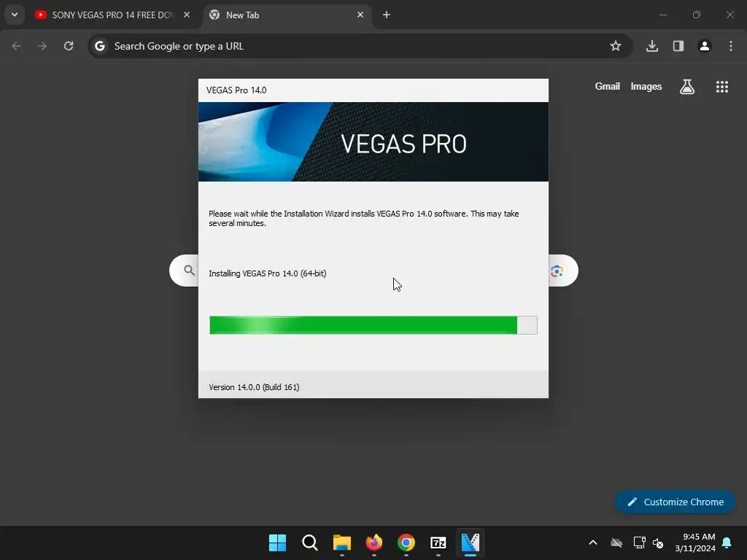Open the Chrome downloads icon
This screenshot has height=560, width=747.
click(651, 46)
